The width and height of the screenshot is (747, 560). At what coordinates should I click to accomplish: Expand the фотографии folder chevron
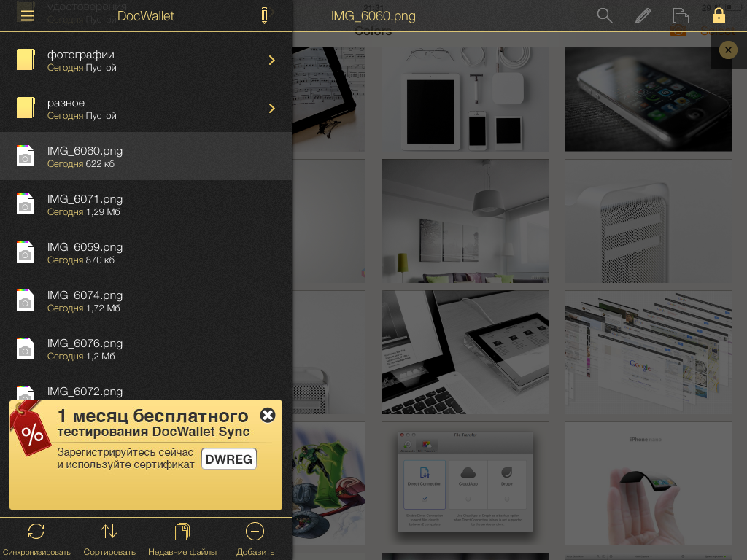tap(271, 60)
